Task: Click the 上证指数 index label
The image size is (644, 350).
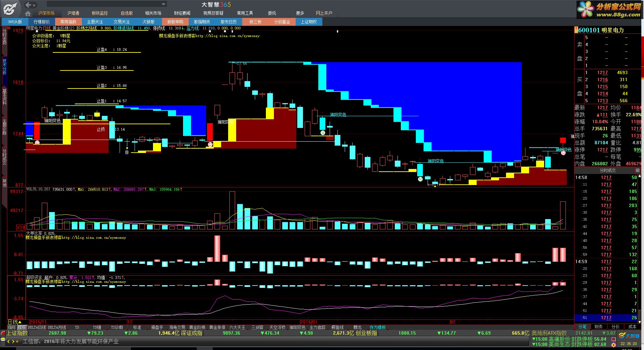Action: pyautogui.click(x=17, y=333)
